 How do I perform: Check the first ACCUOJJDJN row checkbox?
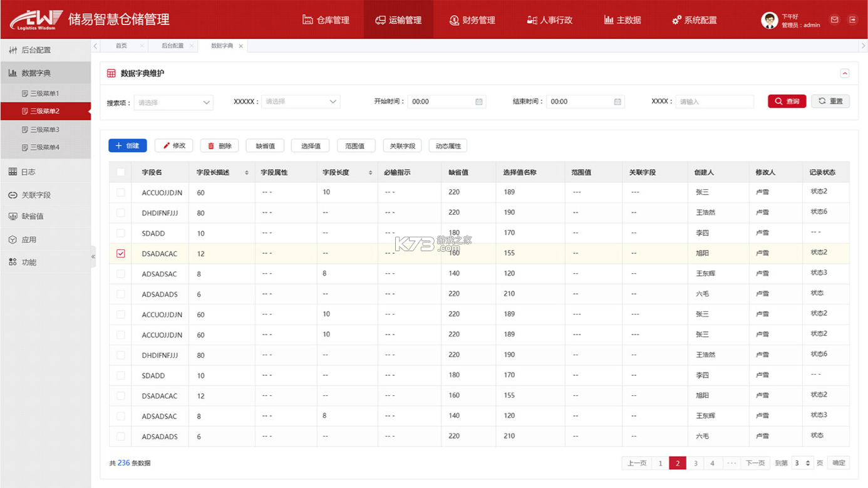pos(121,192)
